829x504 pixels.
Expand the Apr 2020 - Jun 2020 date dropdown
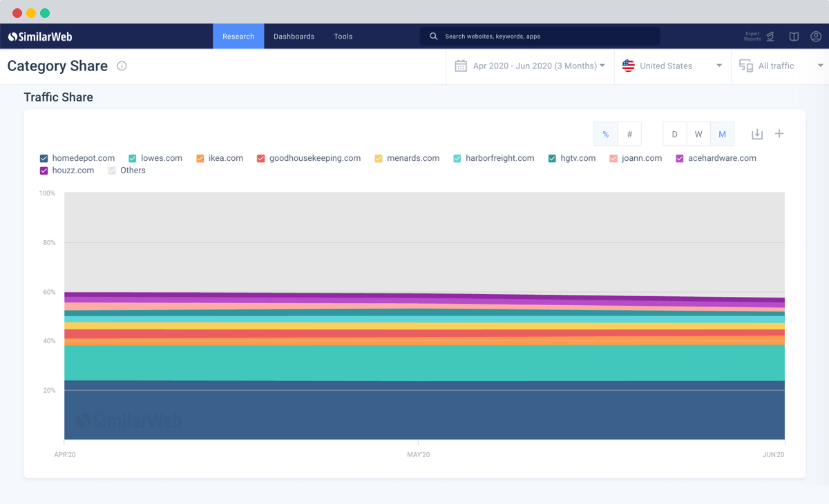coord(530,66)
